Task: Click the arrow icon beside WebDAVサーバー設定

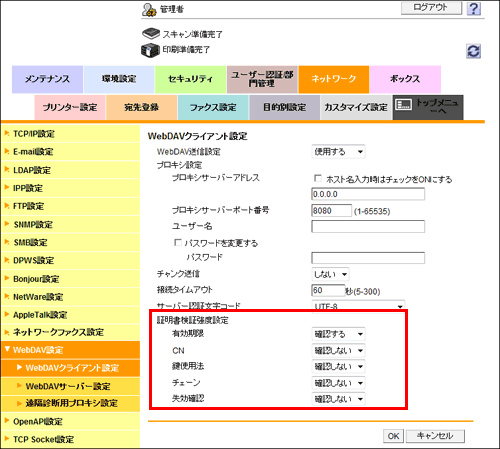Action: (x=19, y=385)
